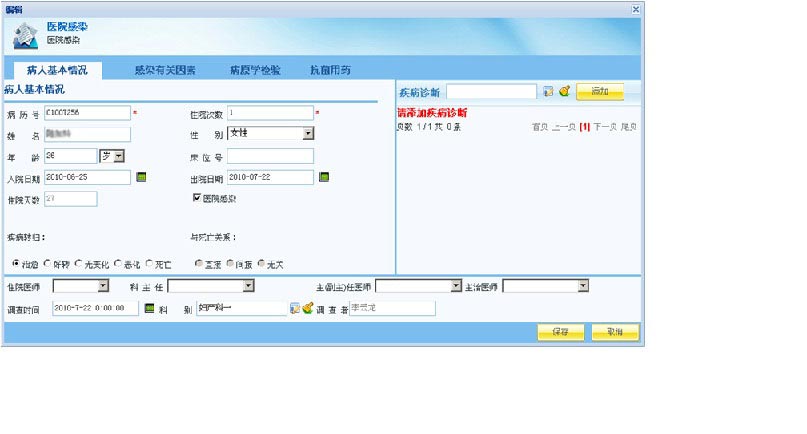Click the 取消 button
This screenshot has width=807, height=434.
tap(615, 332)
